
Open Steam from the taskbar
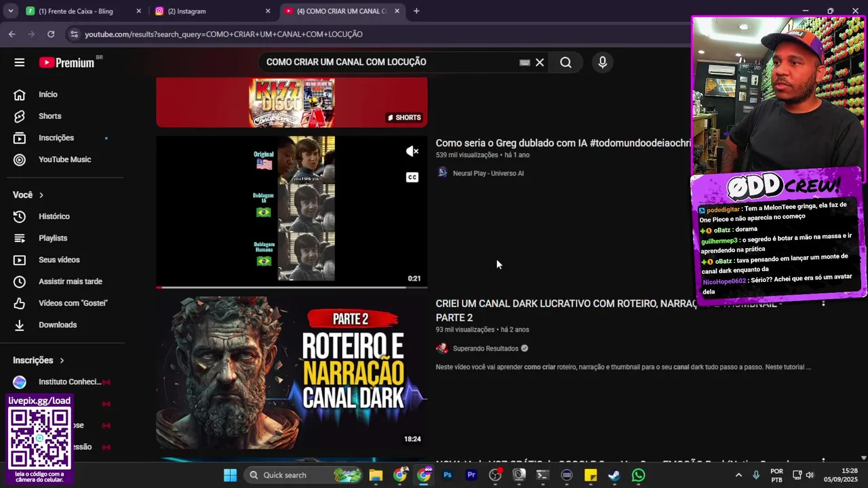(x=614, y=475)
